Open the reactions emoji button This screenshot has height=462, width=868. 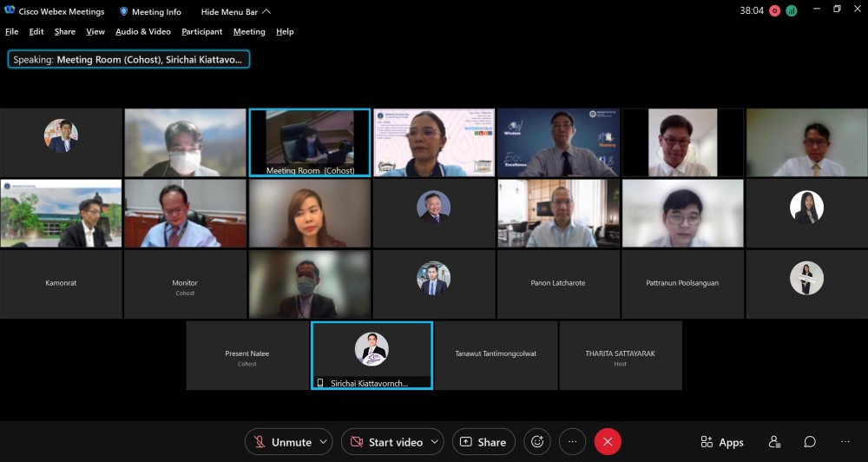point(537,442)
